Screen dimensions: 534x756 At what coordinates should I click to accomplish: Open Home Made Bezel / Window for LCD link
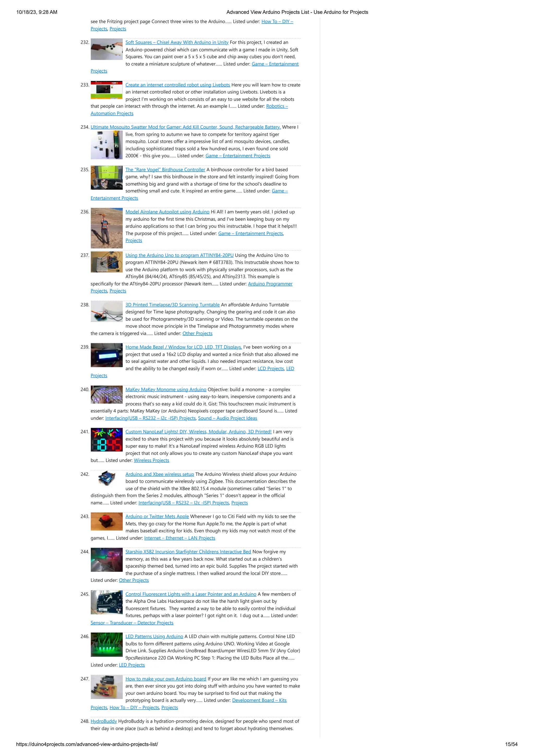[184, 347]
